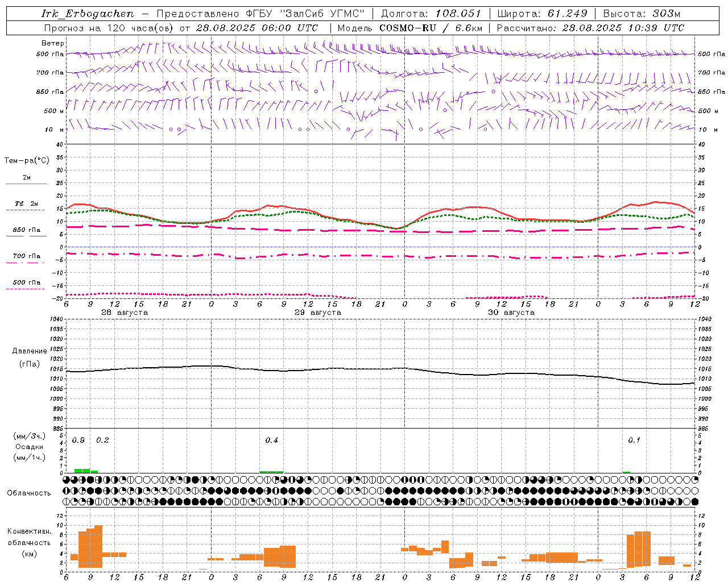Click the Модель COSMO-RU / 6.6км text

coord(410,28)
